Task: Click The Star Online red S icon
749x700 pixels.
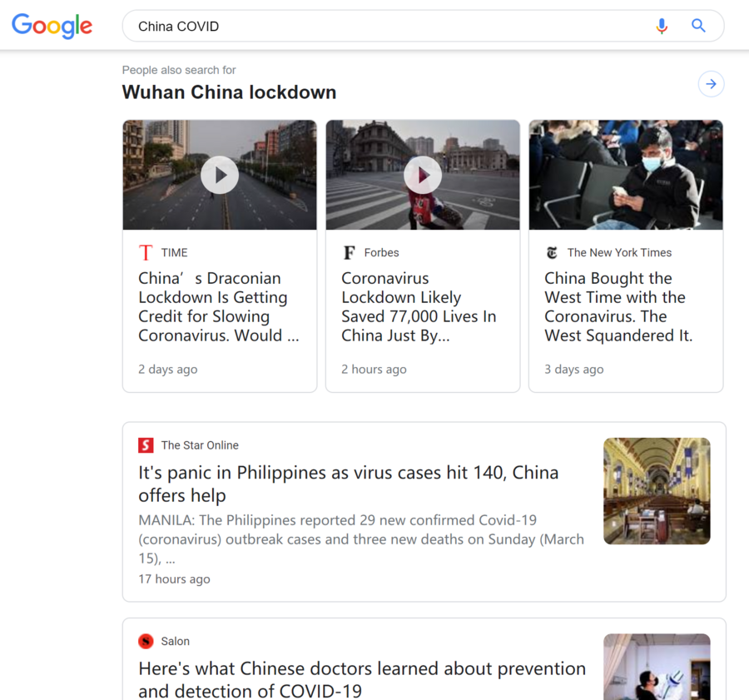Action: point(146,445)
